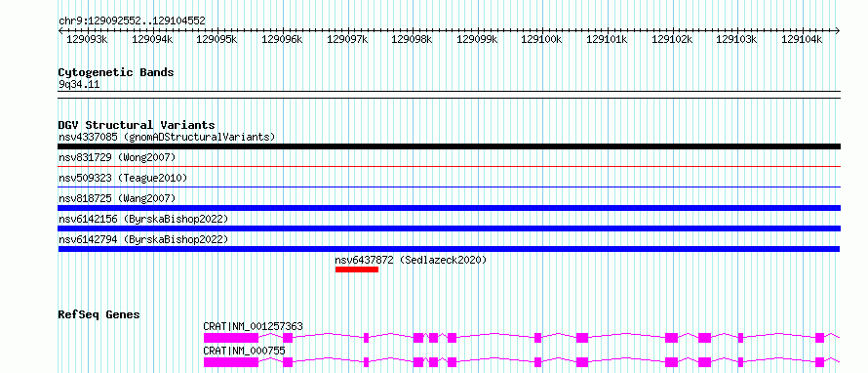The image size is (868, 373).
Task: Select the DGV Structural Variants track title
Action: 137,125
